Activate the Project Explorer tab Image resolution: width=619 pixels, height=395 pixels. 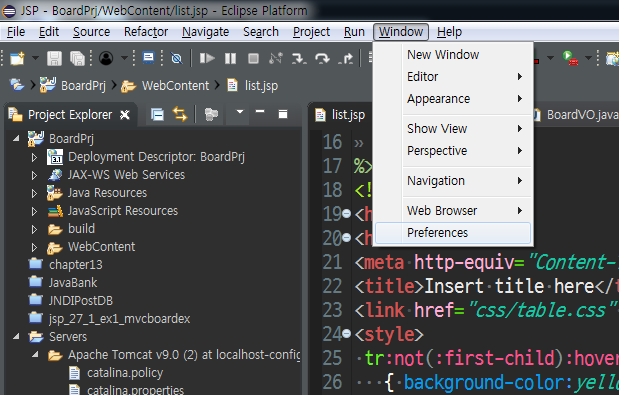point(69,115)
